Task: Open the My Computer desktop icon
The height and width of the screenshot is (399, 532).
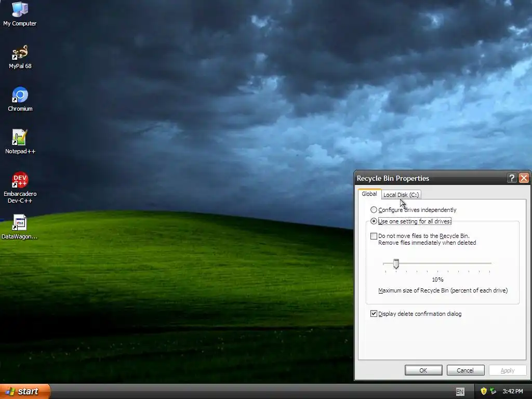Action: 20,14
